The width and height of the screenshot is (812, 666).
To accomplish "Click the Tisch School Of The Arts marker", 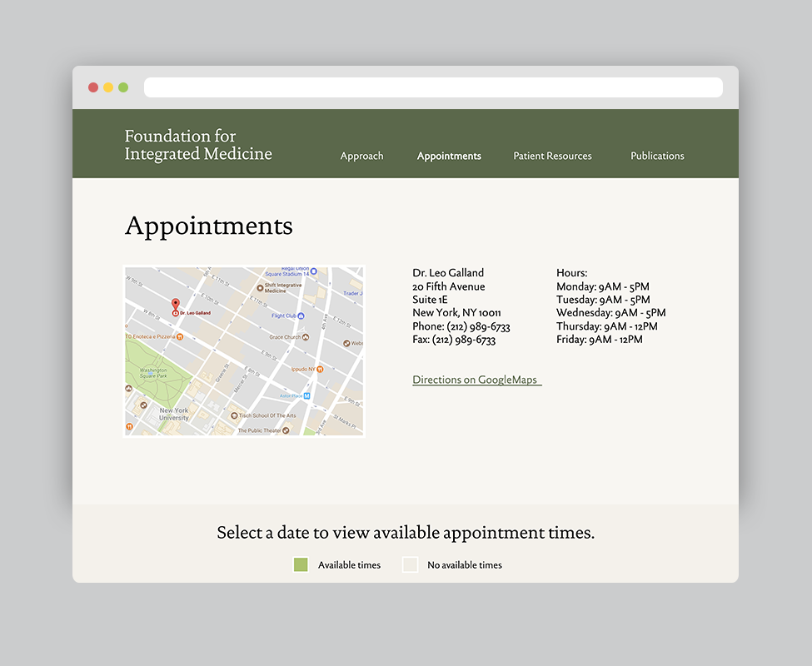I will [x=234, y=415].
